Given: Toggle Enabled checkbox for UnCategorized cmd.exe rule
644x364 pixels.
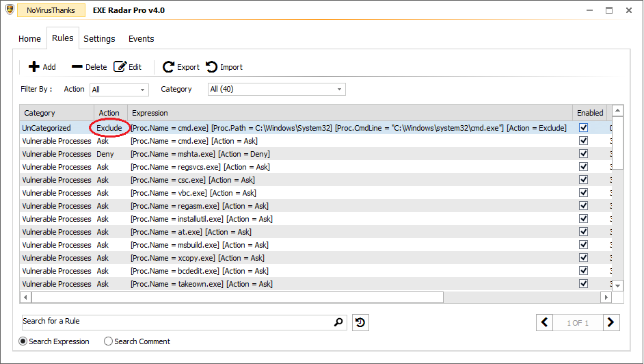Looking at the screenshot, I should pos(583,128).
